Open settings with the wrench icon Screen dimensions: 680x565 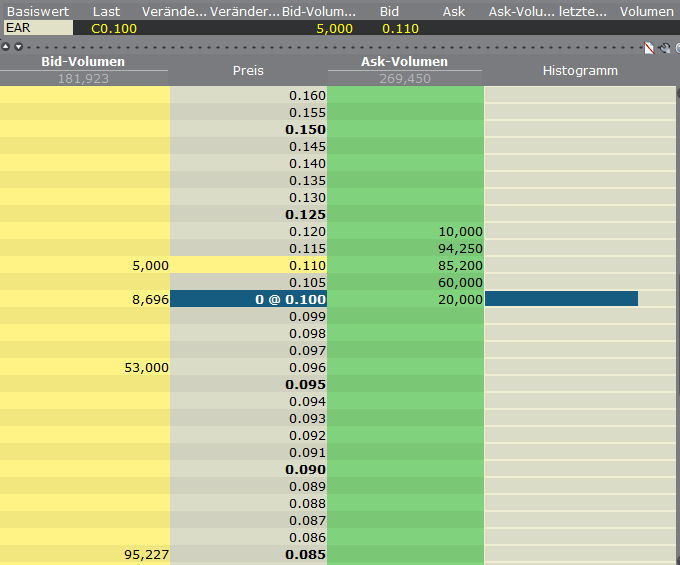[x=663, y=47]
